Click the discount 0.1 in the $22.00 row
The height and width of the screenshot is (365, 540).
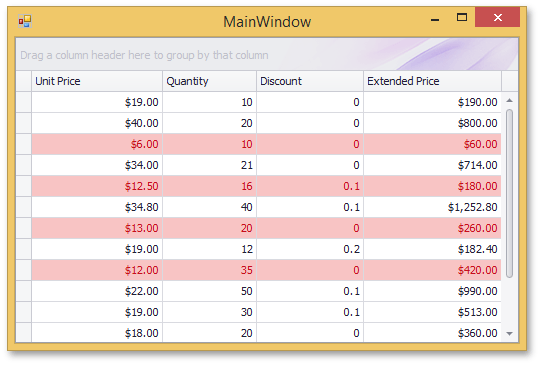point(310,291)
